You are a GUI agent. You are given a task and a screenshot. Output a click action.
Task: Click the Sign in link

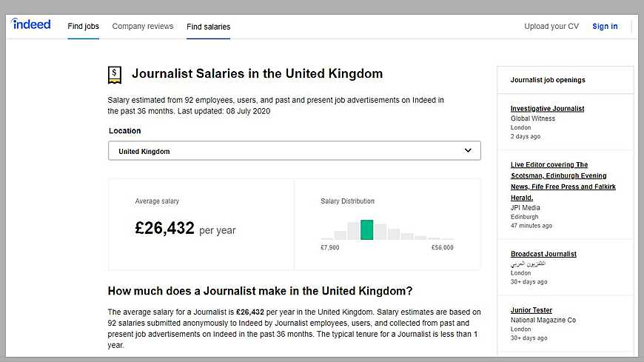coord(605,27)
